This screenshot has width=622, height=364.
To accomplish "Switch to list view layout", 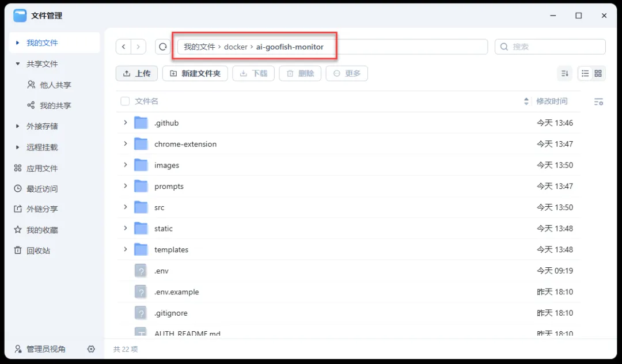I will click(x=584, y=73).
